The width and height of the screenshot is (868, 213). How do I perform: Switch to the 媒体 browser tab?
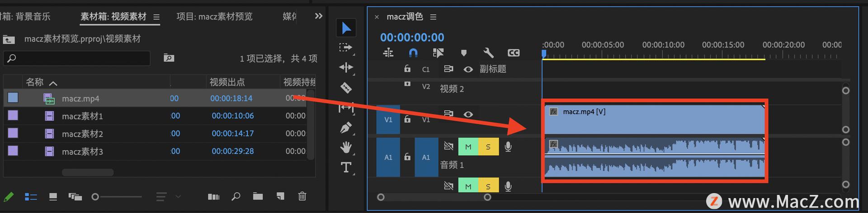(289, 17)
